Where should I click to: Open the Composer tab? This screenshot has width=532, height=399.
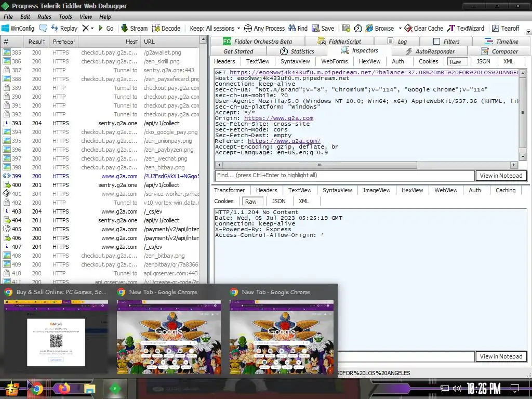point(500,51)
